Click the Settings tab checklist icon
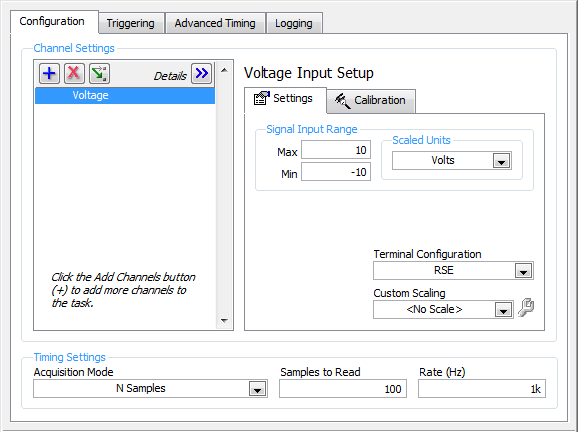The height and width of the screenshot is (432, 578). point(262,98)
